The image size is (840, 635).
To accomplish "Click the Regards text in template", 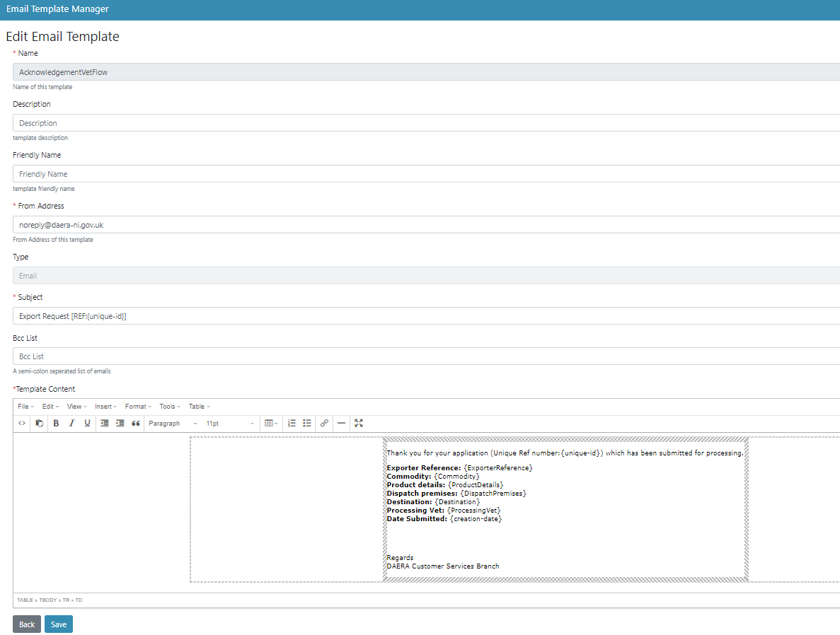I will point(400,558).
